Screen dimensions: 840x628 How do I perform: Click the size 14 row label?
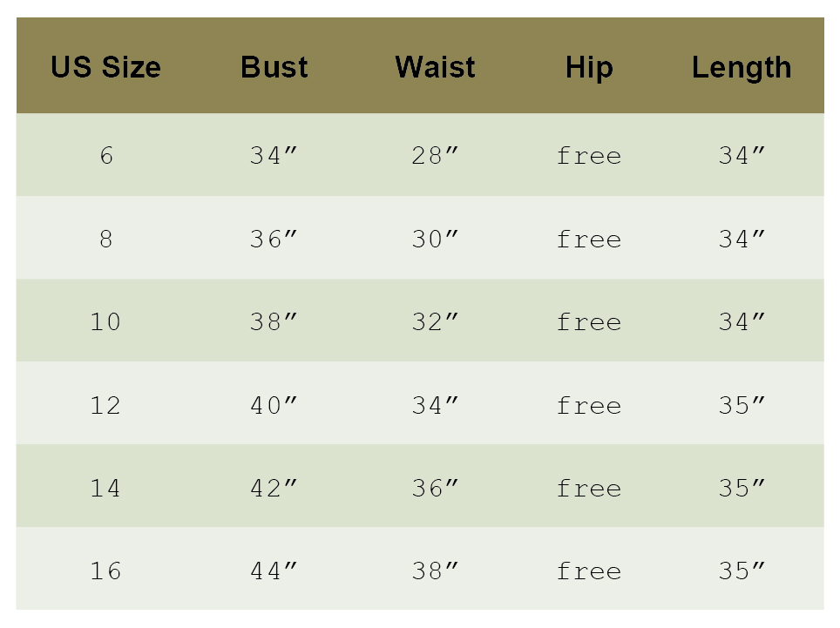[105, 488]
